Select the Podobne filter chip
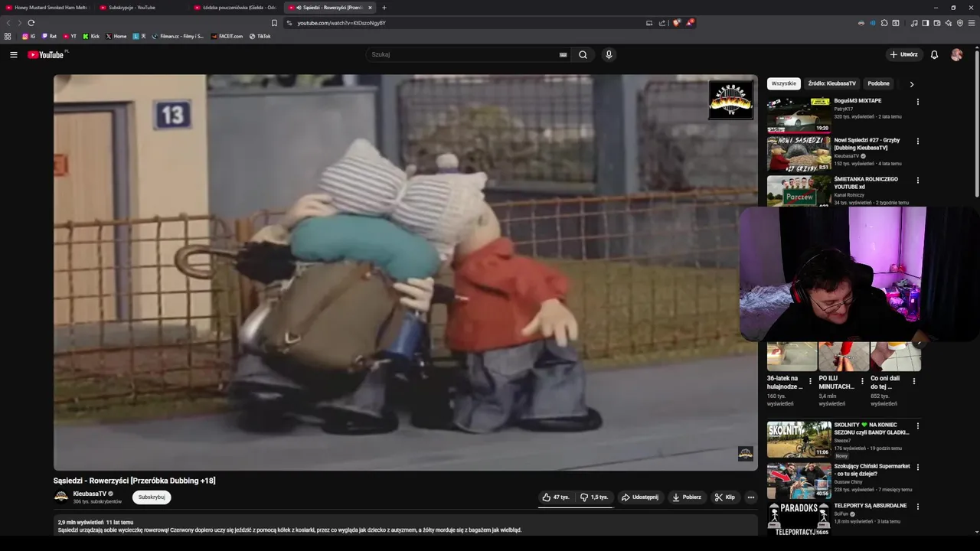 (x=878, y=83)
